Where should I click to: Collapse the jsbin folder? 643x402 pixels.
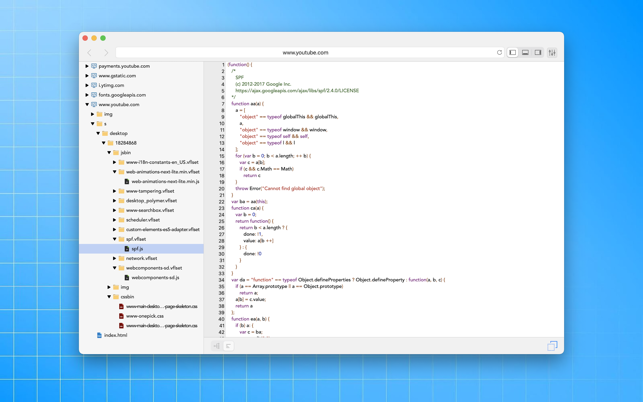pyautogui.click(x=109, y=153)
